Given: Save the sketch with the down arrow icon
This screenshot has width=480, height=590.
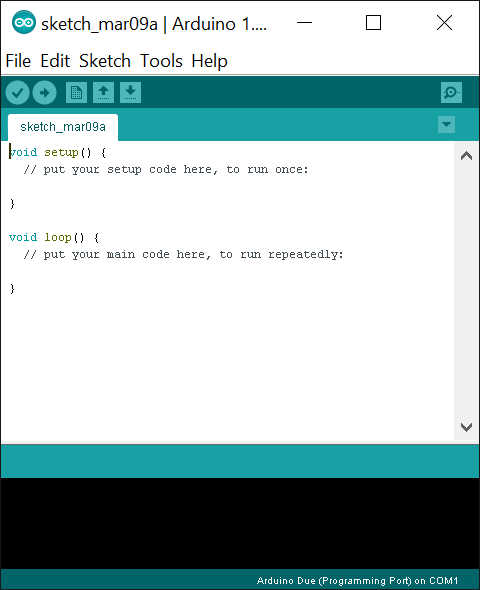Looking at the screenshot, I should [131, 93].
